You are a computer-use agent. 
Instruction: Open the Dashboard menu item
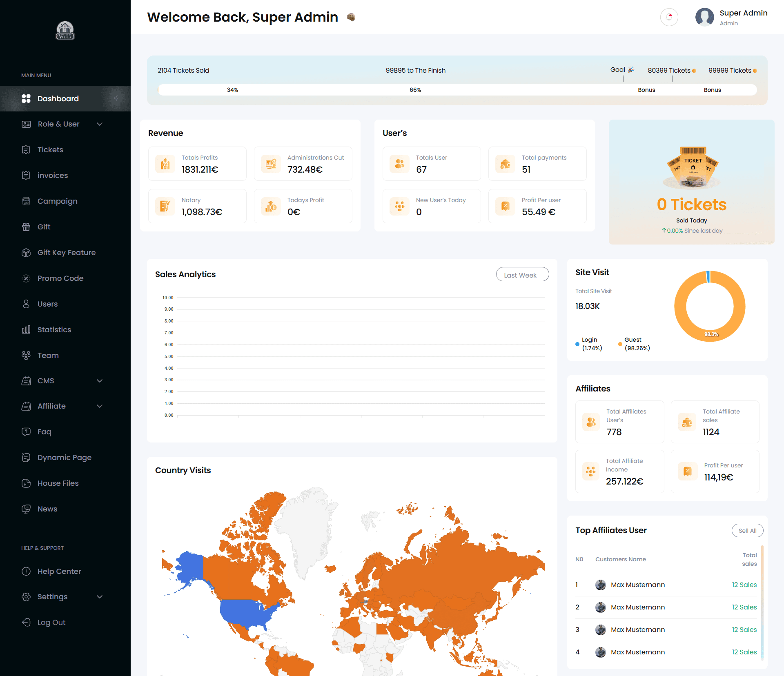(x=65, y=98)
